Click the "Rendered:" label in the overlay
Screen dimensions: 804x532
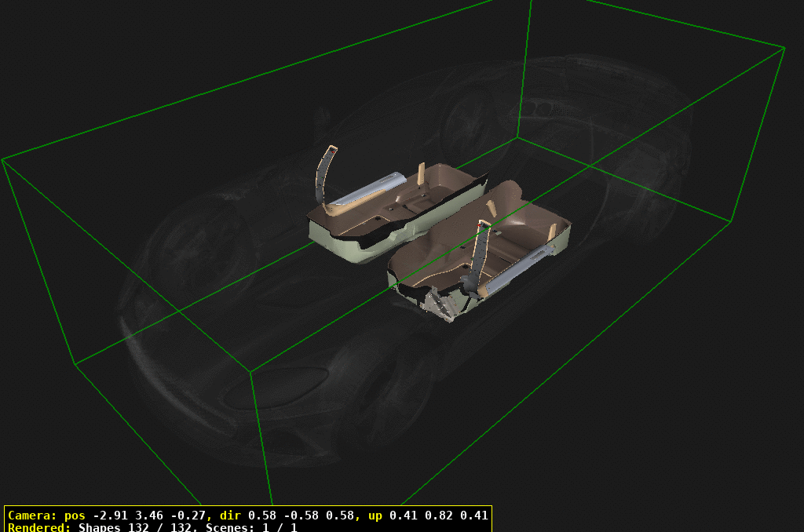40,527
